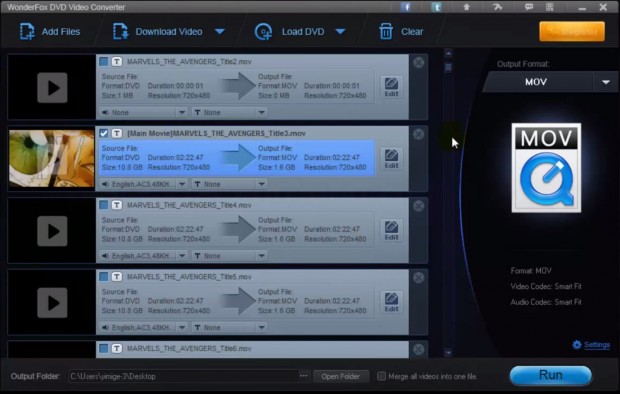Check the Title4.mov selection checkbox
Viewport: 620px width, 394px height.
[x=104, y=205]
